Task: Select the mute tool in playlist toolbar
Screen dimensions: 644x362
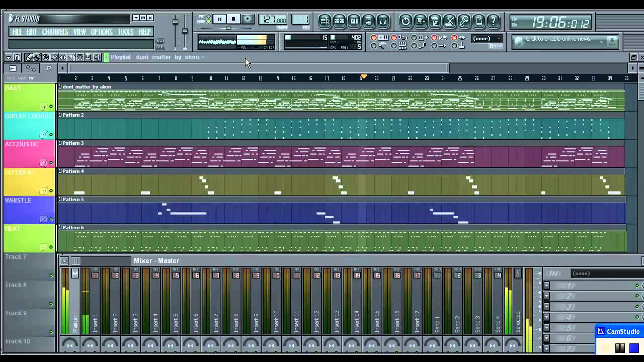Action: coord(54,57)
